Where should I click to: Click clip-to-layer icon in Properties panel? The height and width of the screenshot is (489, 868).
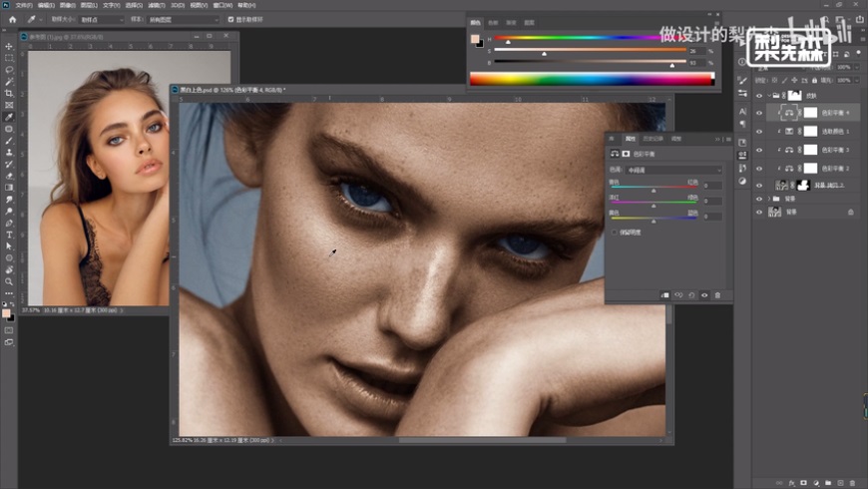point(664,295)
